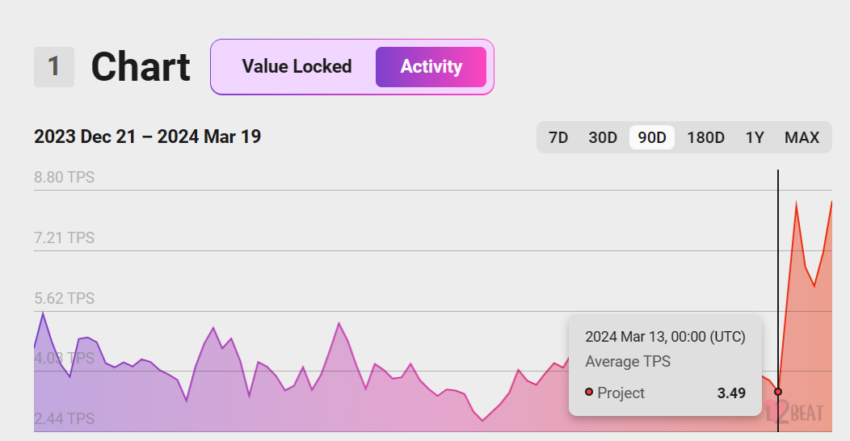Select the 30D time range
Viewport: 850px width, 441px height.
(x=603, y=138)
